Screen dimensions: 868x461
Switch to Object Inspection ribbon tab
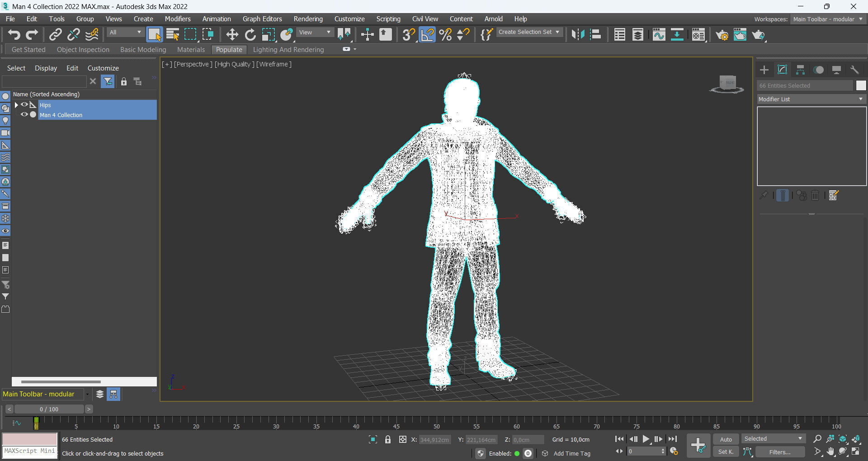[x=83, y=50]
